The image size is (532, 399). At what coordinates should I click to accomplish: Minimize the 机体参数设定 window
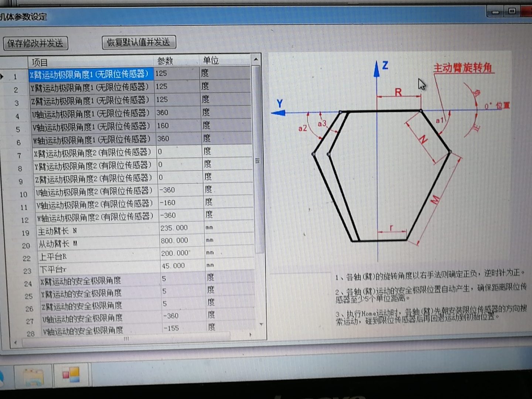(x=495, y=12)
